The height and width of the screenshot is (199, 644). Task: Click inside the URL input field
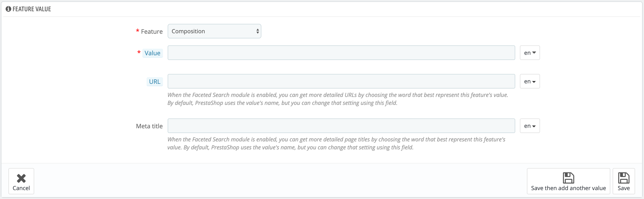341,81
